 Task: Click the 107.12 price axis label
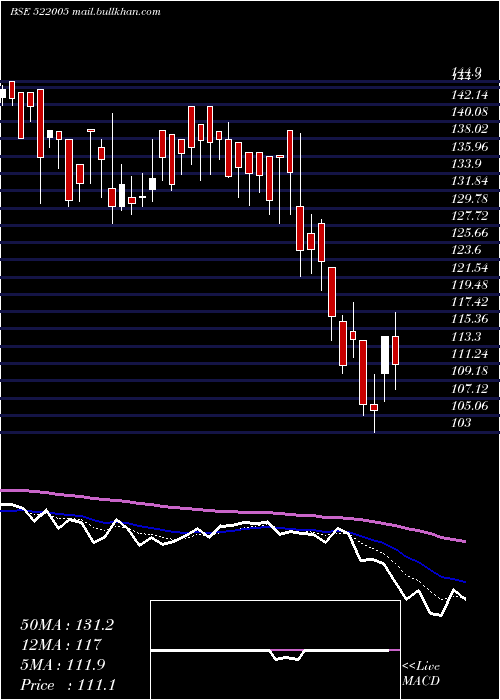(x=470, y=388)
